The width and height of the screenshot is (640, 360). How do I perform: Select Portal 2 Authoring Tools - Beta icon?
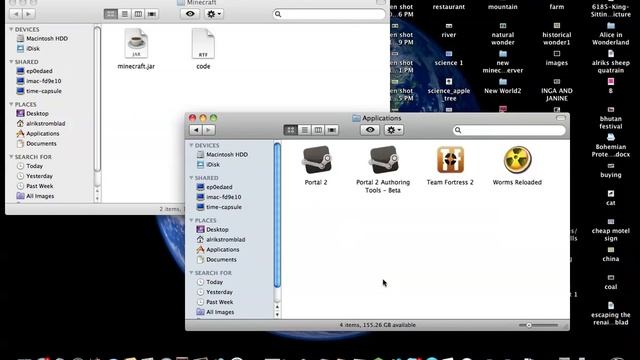(x=383, y=160)
